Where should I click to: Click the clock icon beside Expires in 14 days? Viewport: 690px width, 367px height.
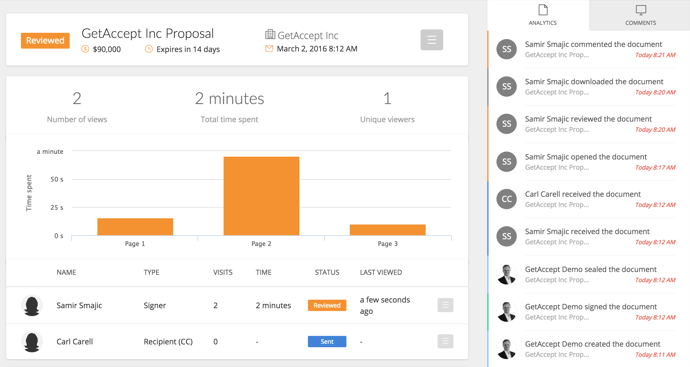(149, 49)
